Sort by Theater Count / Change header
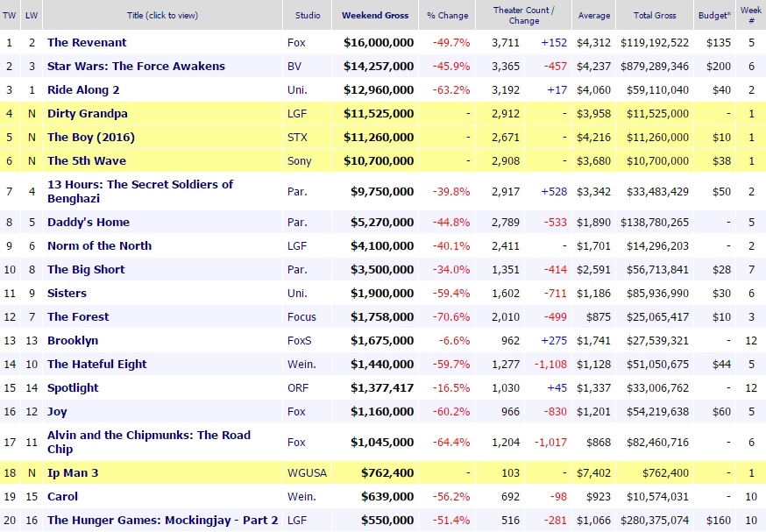Viewport: 766px width, 532px height. 523,15
